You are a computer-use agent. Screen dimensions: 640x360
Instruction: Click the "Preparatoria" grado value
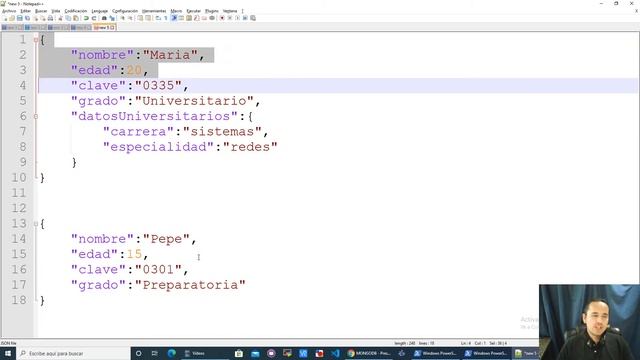point(190,284)
